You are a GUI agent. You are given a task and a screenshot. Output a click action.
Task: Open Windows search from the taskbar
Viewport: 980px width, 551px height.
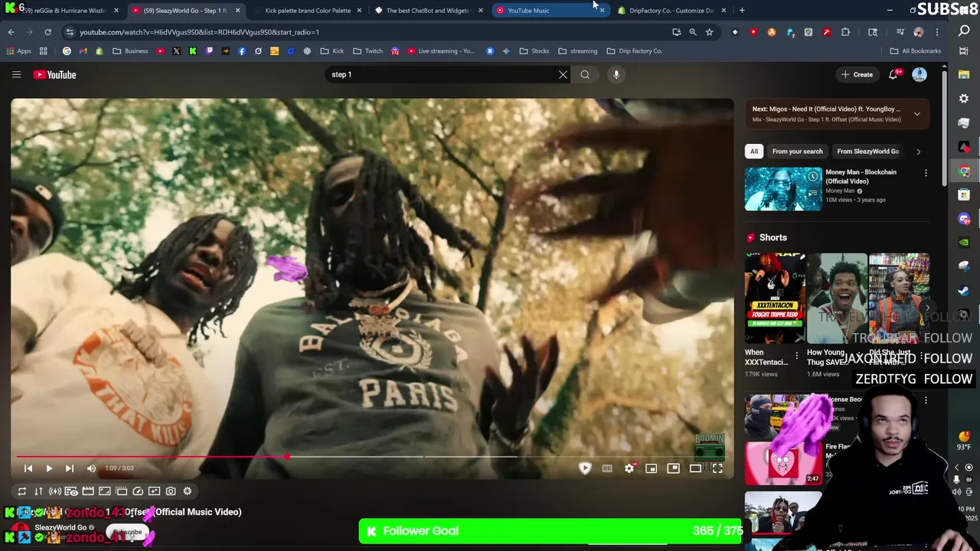(964, 31)
